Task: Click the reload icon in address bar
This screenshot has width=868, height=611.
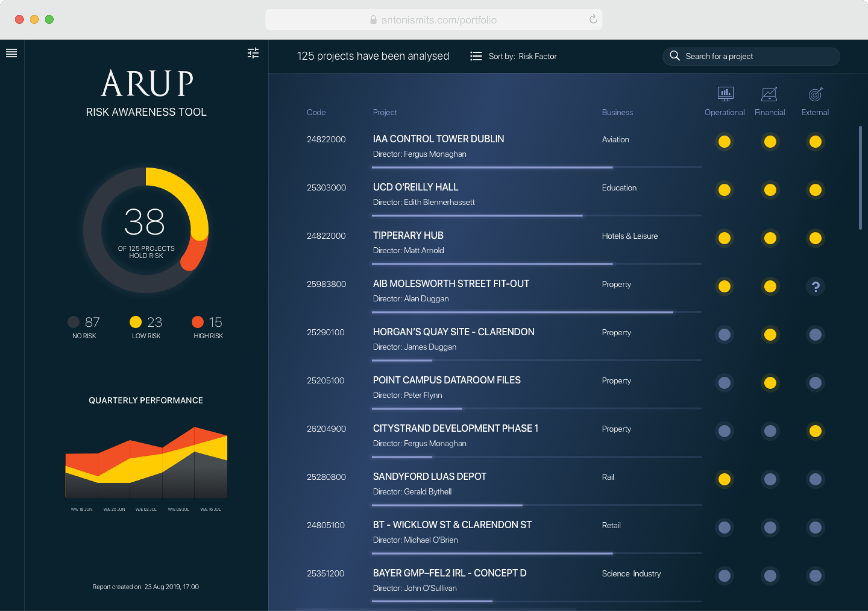Action: [x=593, y=19]
